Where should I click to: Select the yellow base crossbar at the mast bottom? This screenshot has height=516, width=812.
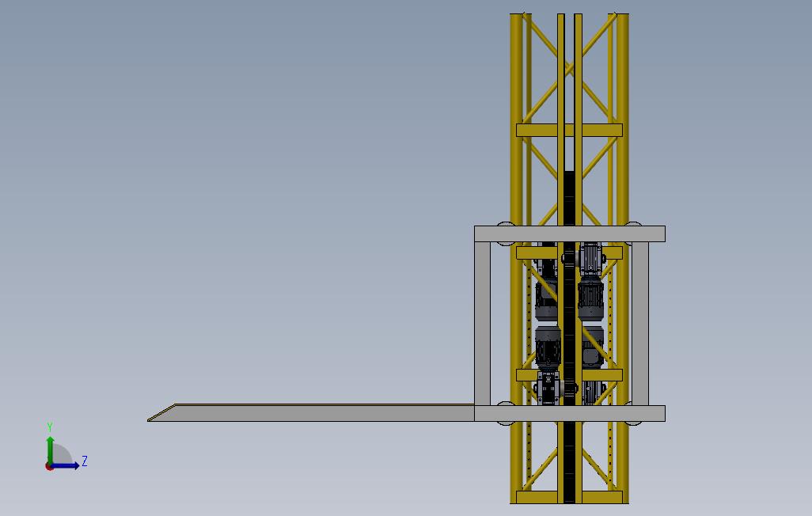569,497
